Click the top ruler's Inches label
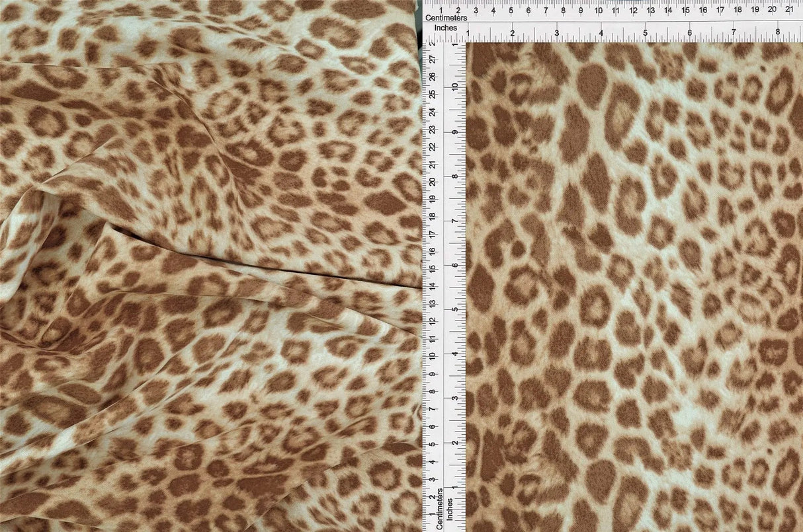The width and height of the screenshot is (803, 532). [x=446, y=28]
